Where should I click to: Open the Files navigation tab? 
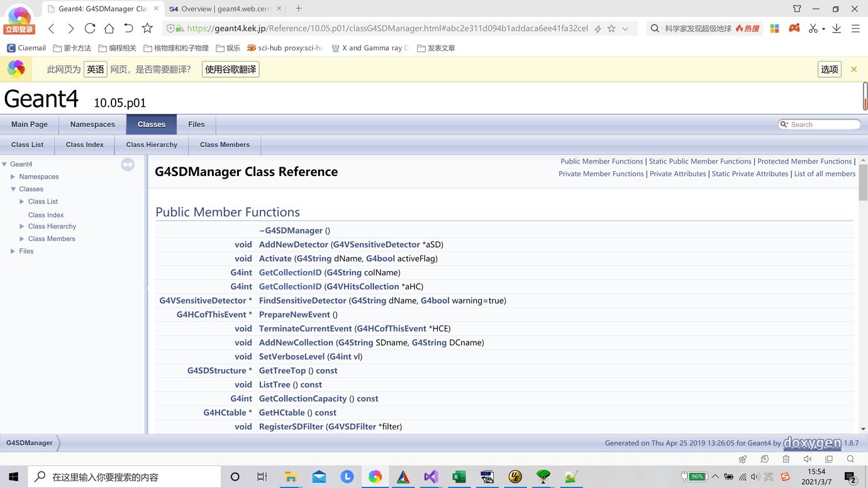(196, 125)
